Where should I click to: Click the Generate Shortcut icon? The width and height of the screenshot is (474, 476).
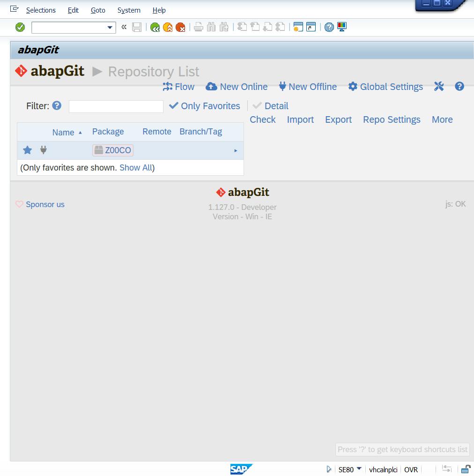click(x=311, y=27)
